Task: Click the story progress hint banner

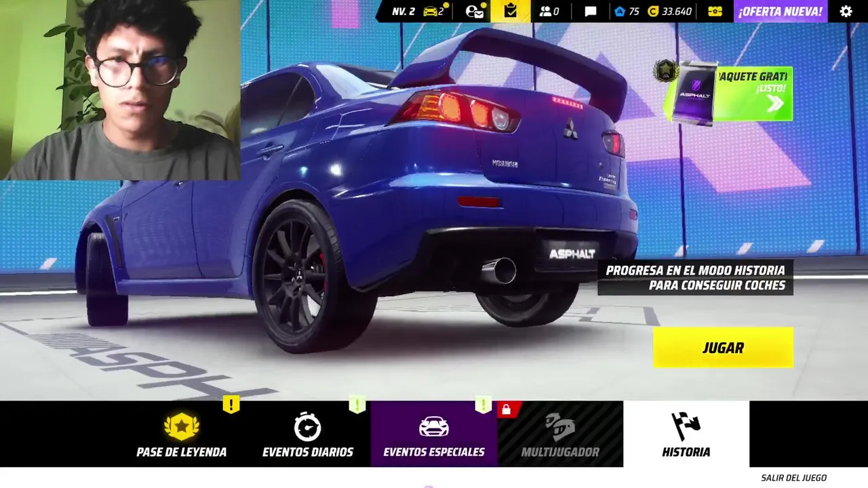Action: [695, 278]
